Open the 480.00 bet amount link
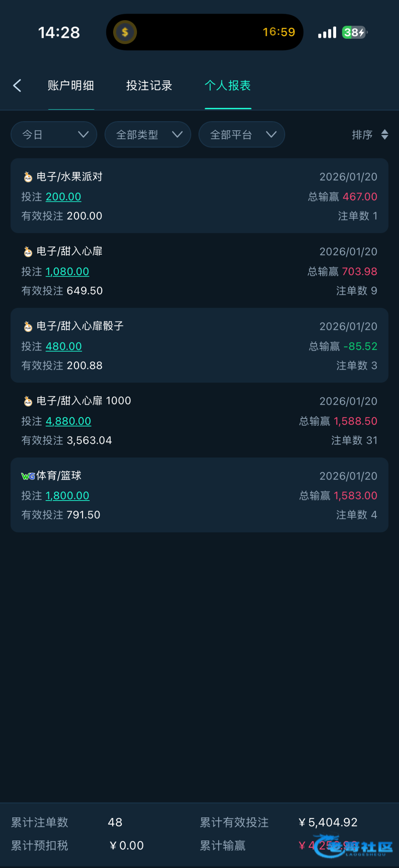The image size is (399, 868). click(64, 346)
